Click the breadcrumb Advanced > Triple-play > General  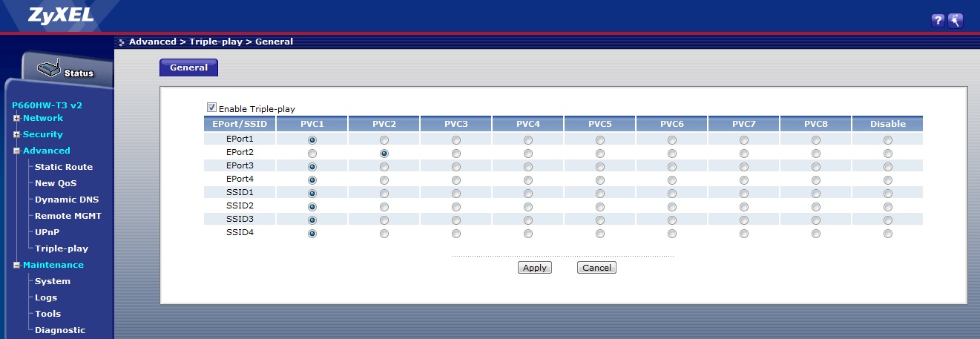pyautogui.click(x=211, y=42)
